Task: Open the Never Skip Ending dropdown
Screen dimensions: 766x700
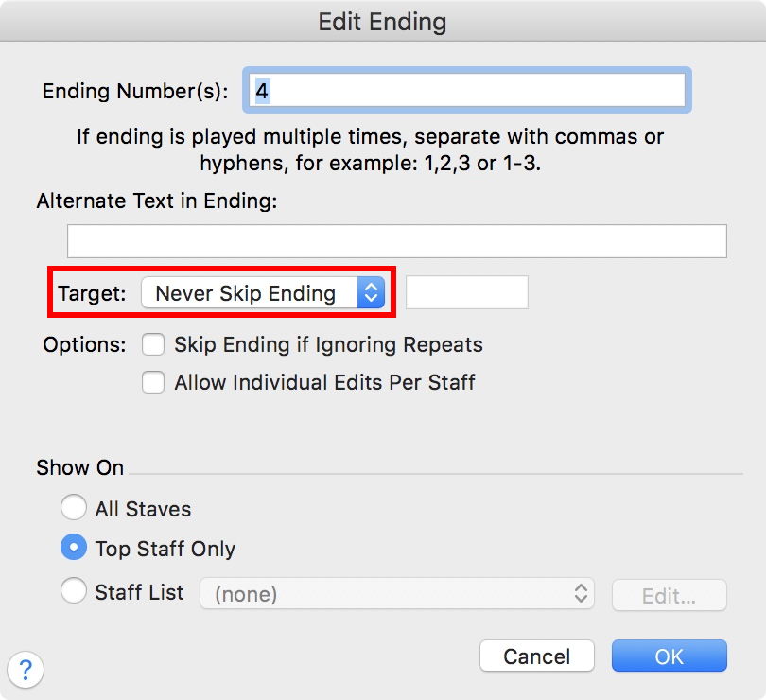Action: 262,293
